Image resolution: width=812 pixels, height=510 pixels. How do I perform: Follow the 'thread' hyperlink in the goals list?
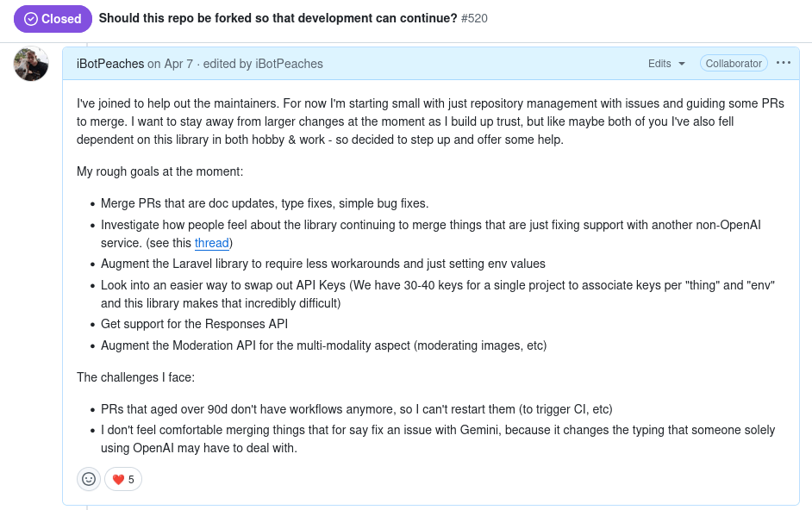coord(211,243)
